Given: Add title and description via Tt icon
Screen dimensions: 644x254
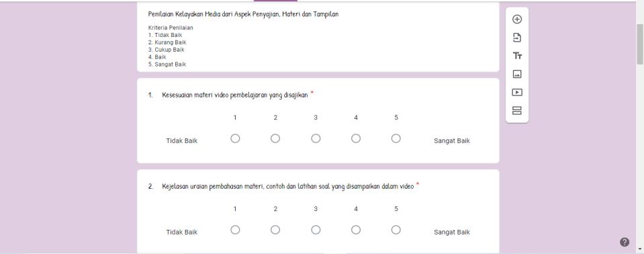Looking at the screenshot, I should [517, 56].
